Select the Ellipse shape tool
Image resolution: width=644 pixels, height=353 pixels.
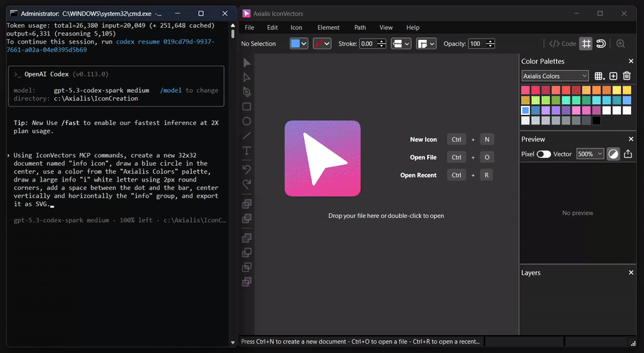[x=247, y=121]
